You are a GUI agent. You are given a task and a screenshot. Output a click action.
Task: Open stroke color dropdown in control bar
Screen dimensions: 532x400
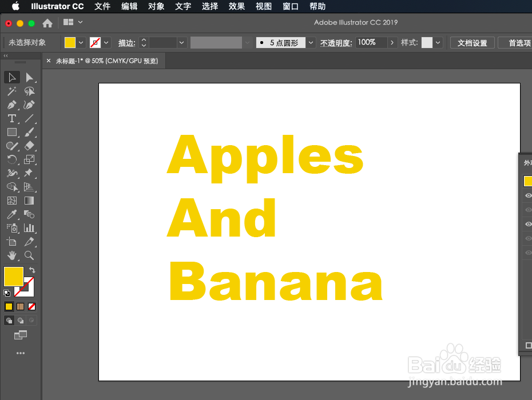coord(106,43)
